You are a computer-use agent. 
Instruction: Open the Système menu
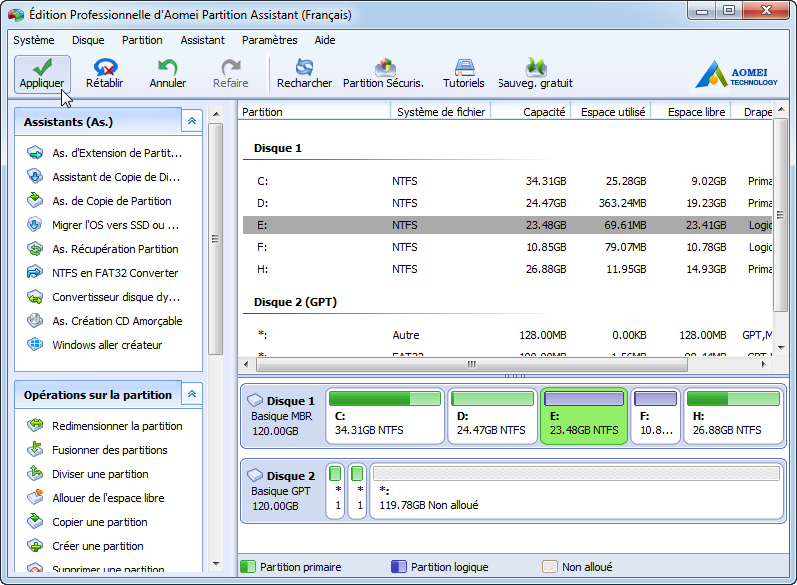(x=34, y=40)
